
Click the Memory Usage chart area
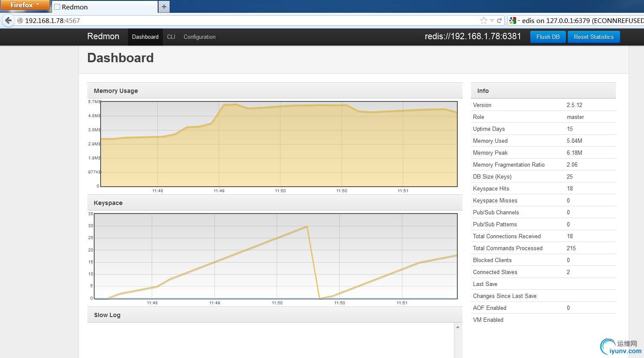click(x=279, y=144)
